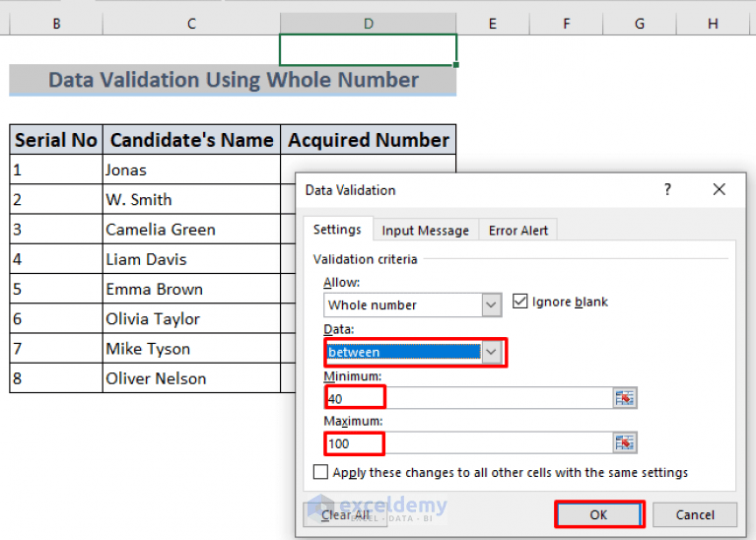756x540 pixels.
Task: Select the cell containing Olivia Taylor
Action: (191, 318)
